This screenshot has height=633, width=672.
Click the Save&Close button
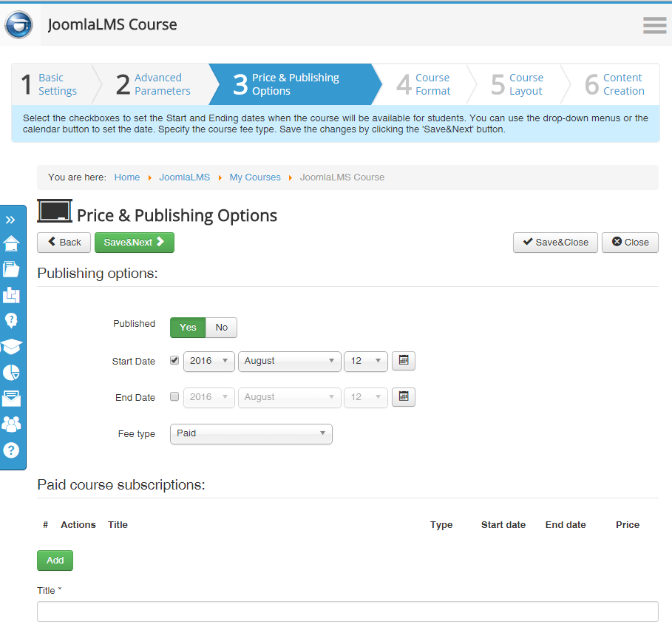555,243
